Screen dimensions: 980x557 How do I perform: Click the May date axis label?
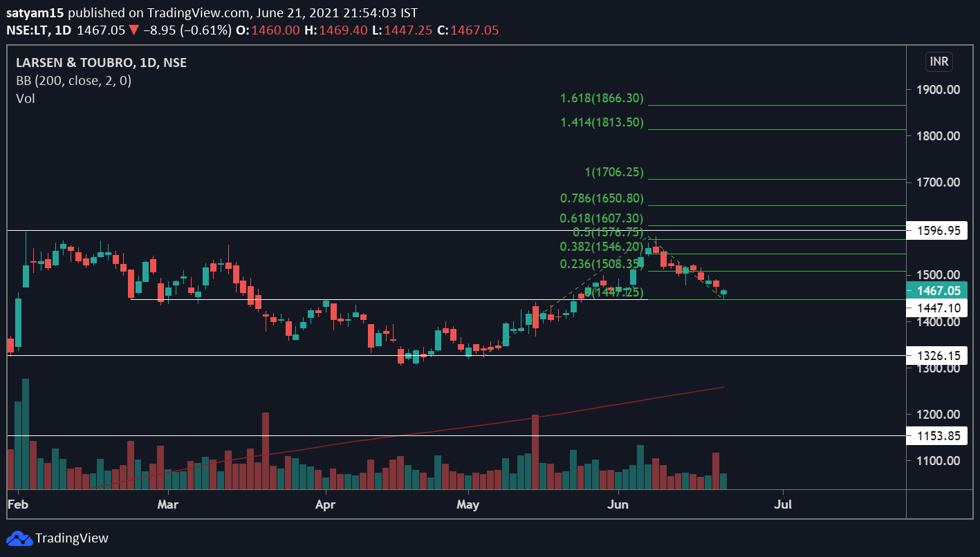click(x=468, y=504)
